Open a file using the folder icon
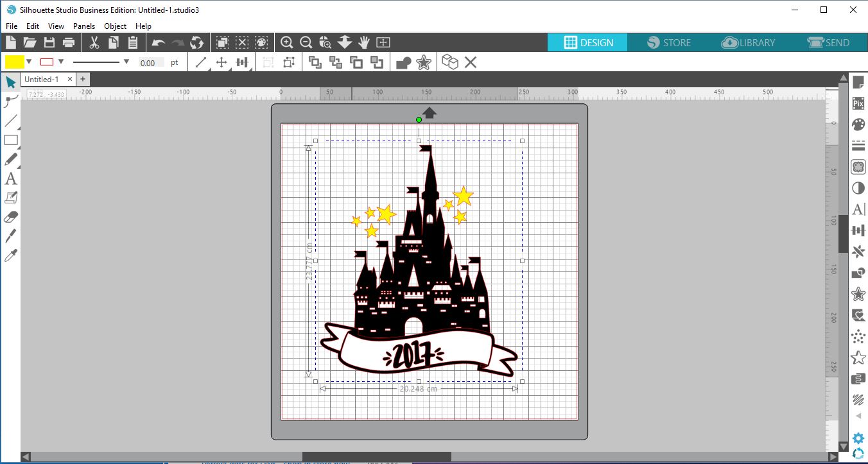Viewport: 868px width, 464px height. tap(30, 42)
